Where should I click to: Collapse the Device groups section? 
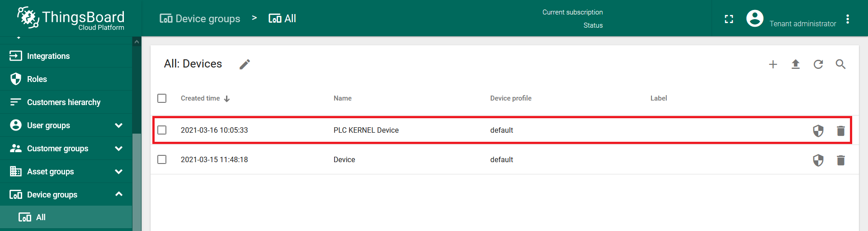point(118,194)
